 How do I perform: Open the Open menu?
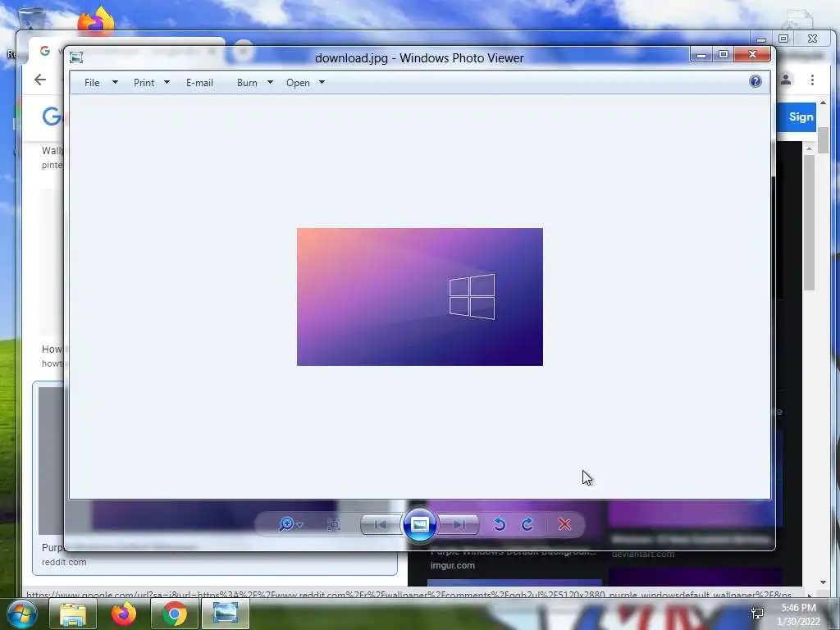tap(298, 83)
